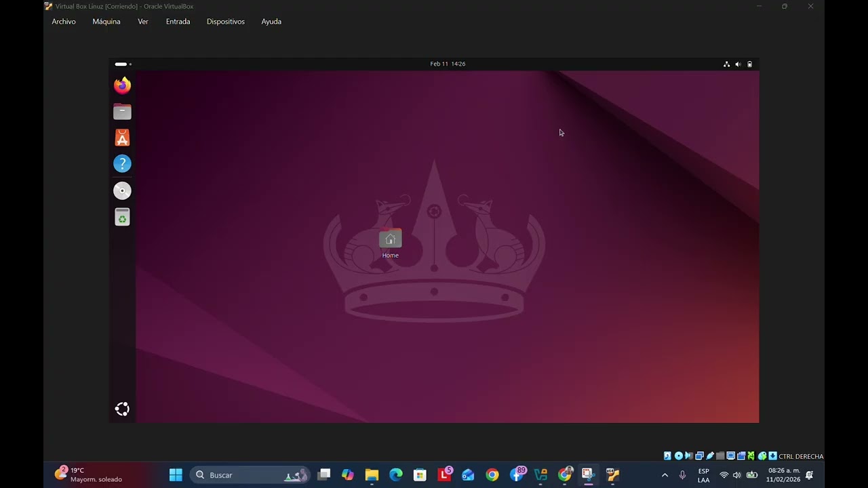Click the VirtualBox USB devices indicator
This screenshot has width=868, height=488.
click(710, 456)
